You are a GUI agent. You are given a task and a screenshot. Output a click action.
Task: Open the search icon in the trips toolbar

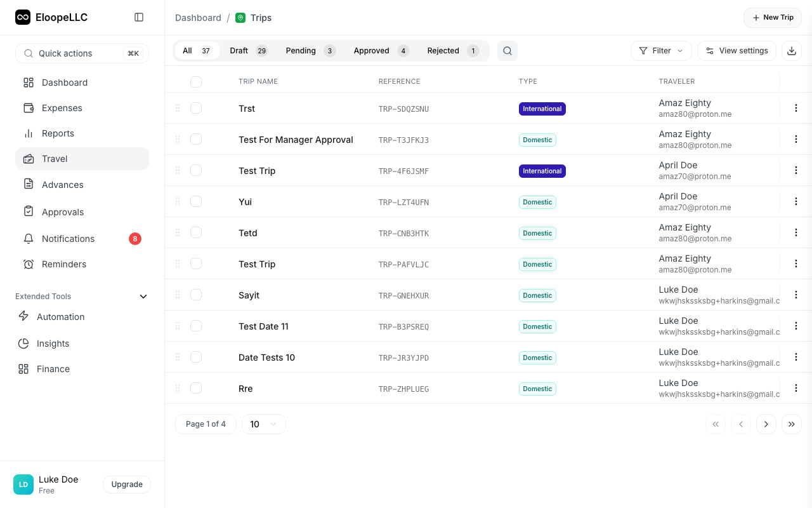pos(507,50)
